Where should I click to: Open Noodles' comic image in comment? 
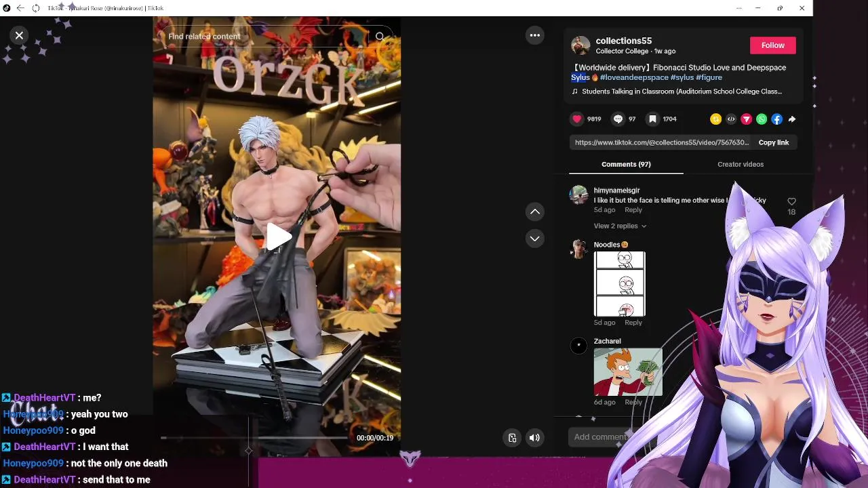620,284
